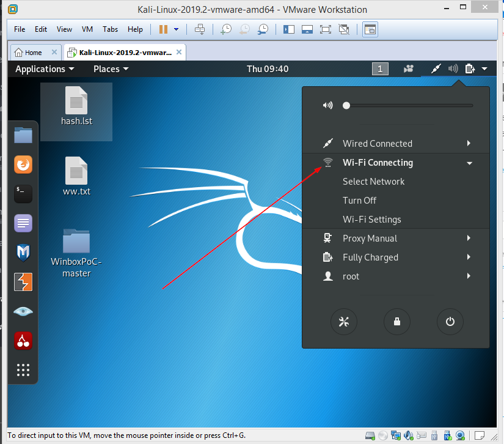Open the snapshot manager with the wrench clock icon
The image size is (504, 444).
[263, 29]
